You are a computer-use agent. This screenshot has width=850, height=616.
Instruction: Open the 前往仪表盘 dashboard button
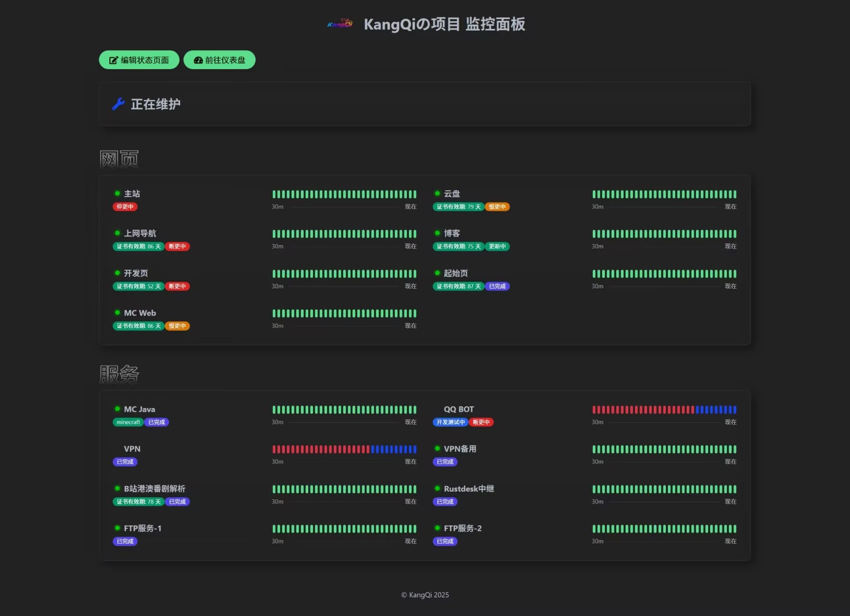point(220,60)
